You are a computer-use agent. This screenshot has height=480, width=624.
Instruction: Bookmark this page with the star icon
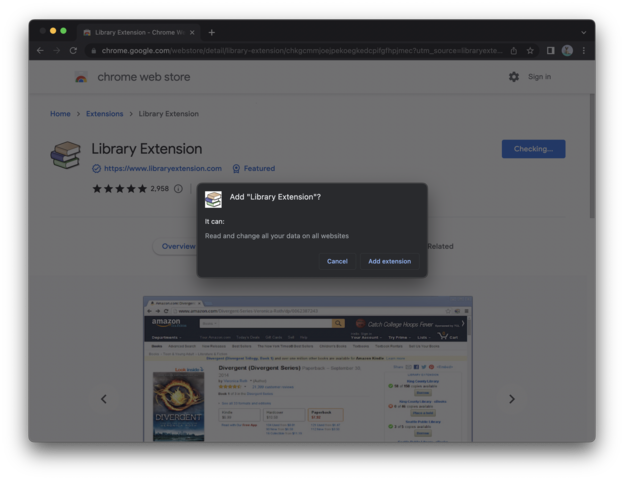click(530, 51)
